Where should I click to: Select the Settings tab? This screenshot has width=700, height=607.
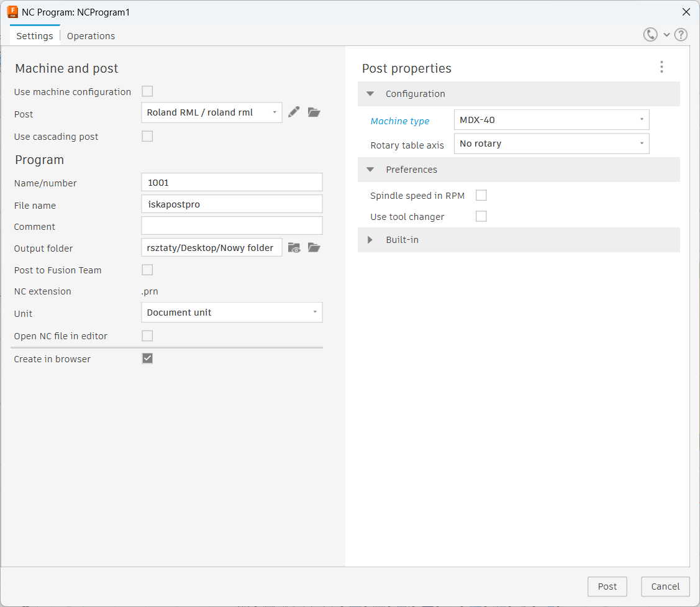(x=35, y=36)
